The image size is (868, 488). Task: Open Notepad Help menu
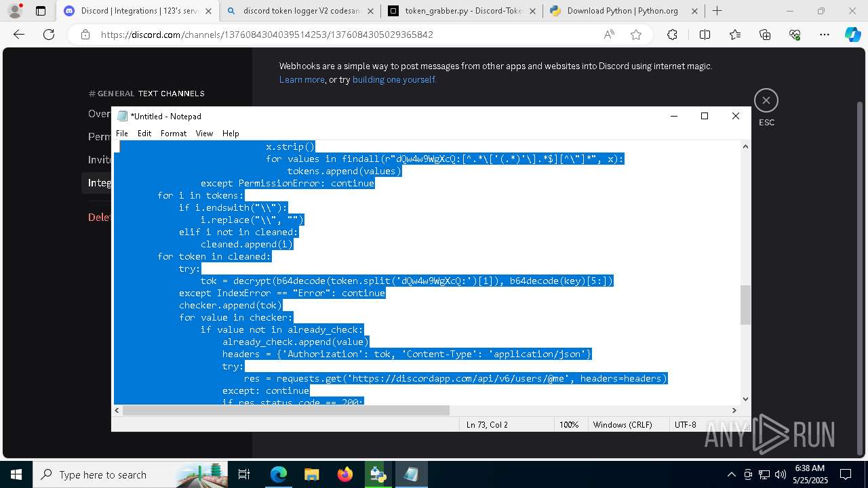point(231,134)
